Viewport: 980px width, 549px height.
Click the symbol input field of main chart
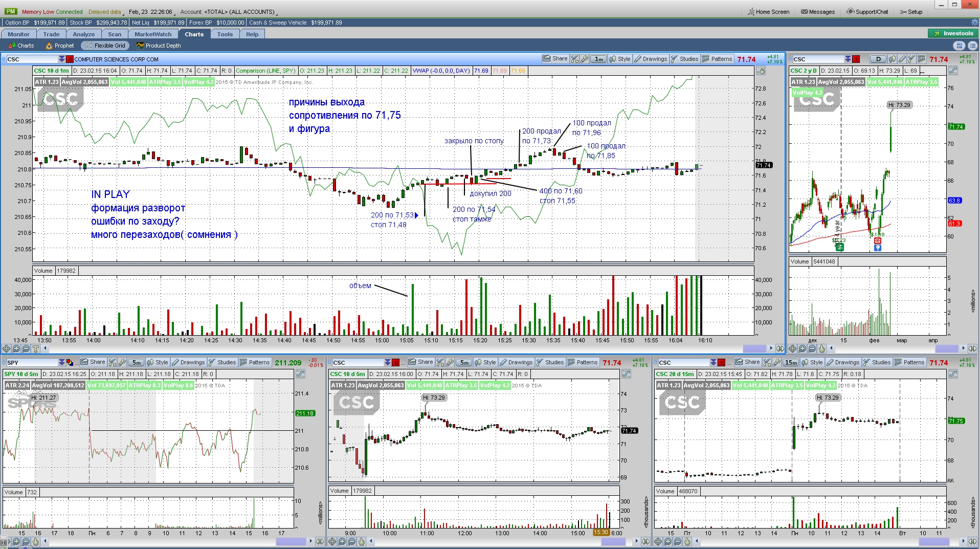pos(32,59)
